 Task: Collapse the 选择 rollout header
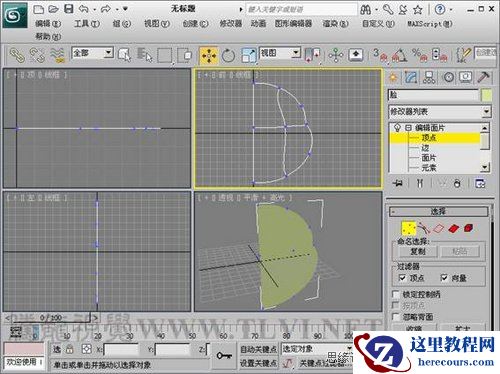438,211
